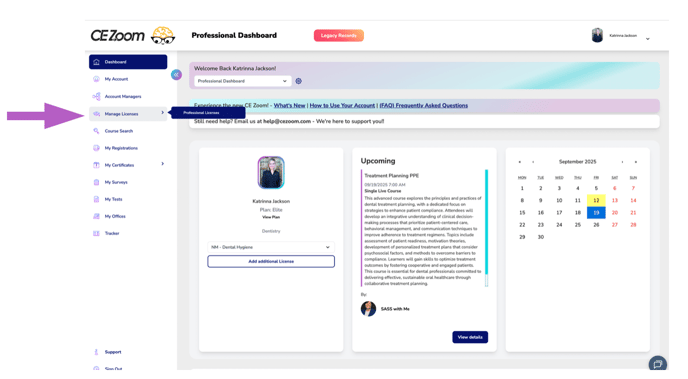The image size is (688, 379).
Task: Open NM - Dental Hygiene license dropdown
Action: coord(271,247)
